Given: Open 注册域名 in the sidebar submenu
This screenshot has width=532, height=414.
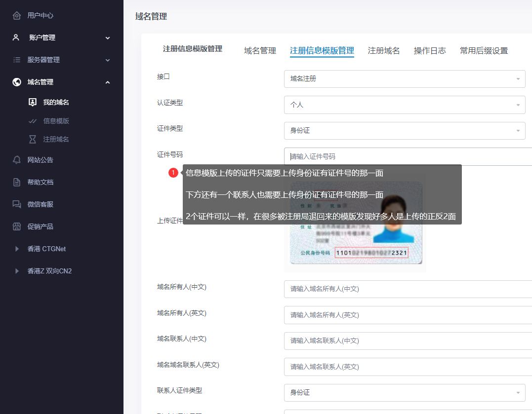Looking at the screenshot, I should click(x=56, y=139).
